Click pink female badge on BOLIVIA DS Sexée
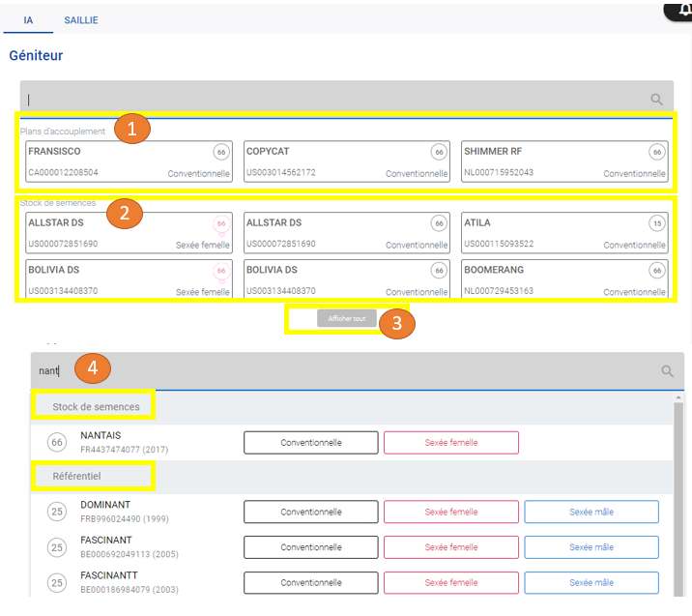Screen dimensions: 692x616 [221, 271]
